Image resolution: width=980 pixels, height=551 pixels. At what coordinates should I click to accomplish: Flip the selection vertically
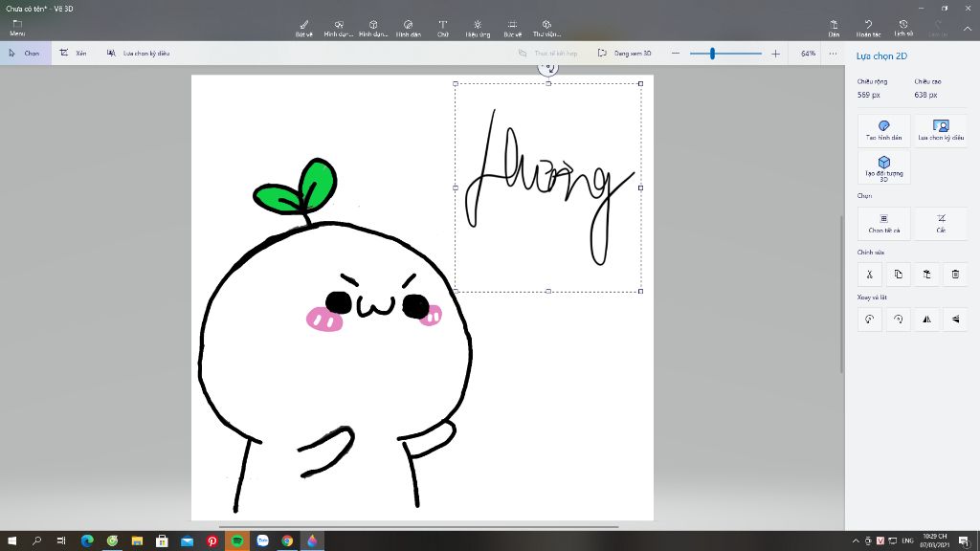956,320
